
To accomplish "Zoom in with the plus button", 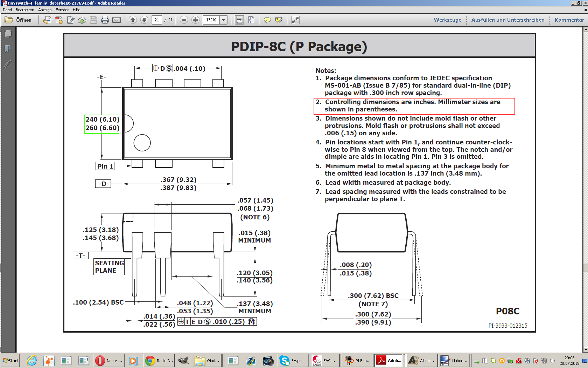I will [x=196, y=20].
